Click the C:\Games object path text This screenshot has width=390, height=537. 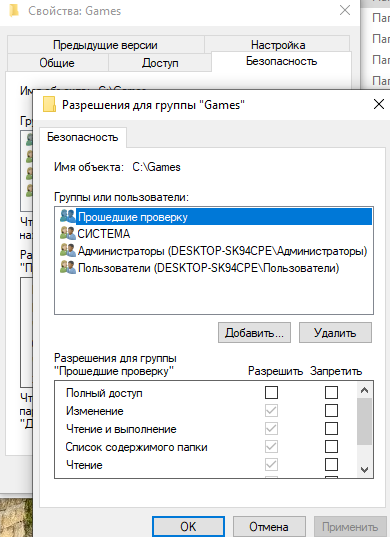[156, 167]
